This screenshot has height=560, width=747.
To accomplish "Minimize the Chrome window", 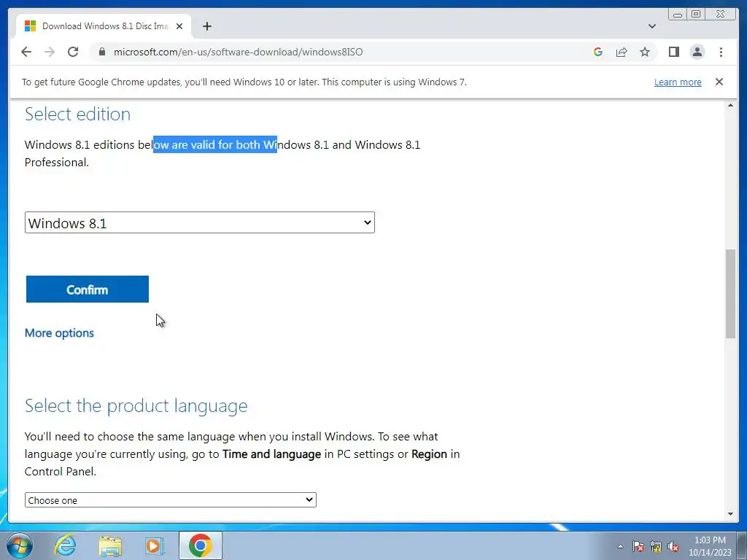I will pyautogui.click(x=678, y=15).
